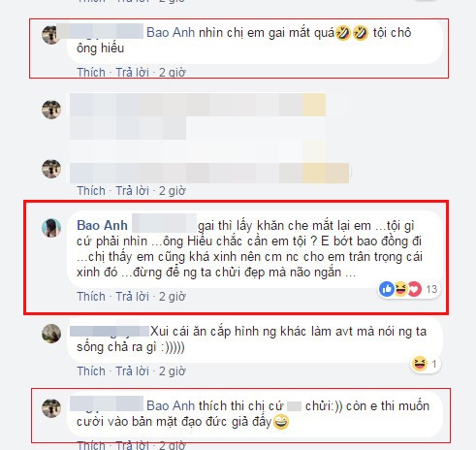Click Bao Anh mention in the 'đạo đức giả' comment

[x=171, y=405]
